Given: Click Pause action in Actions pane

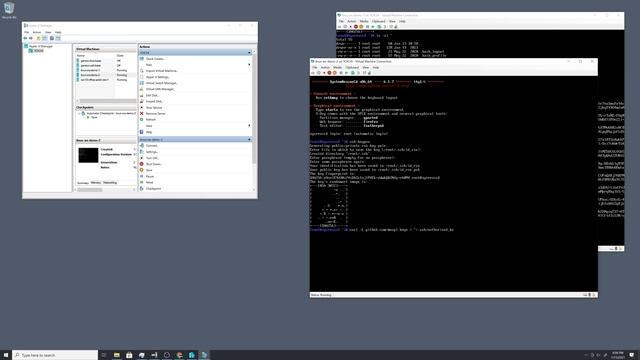Looking at the screenshot, I should (149, 176).
